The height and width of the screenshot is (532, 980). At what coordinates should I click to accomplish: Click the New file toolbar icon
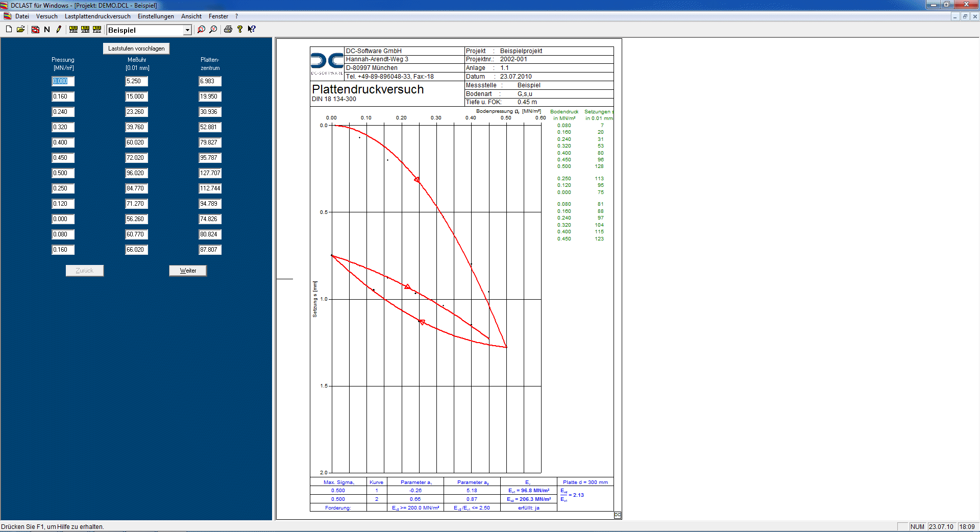[x=9, y=29]
